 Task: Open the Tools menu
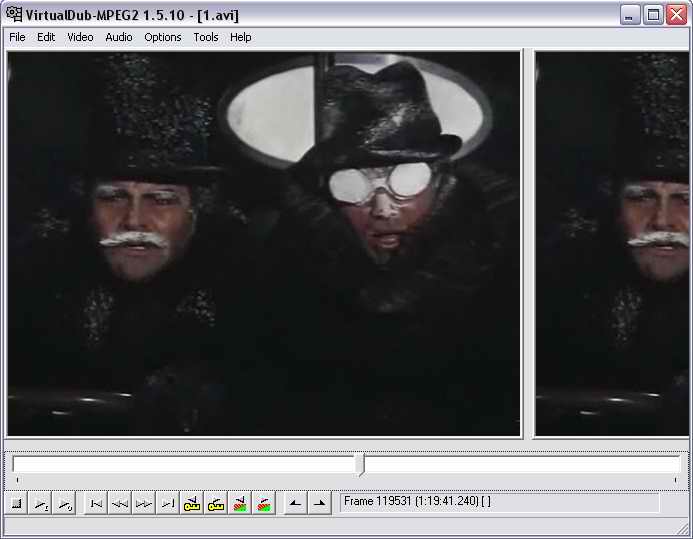click(206, 37)
